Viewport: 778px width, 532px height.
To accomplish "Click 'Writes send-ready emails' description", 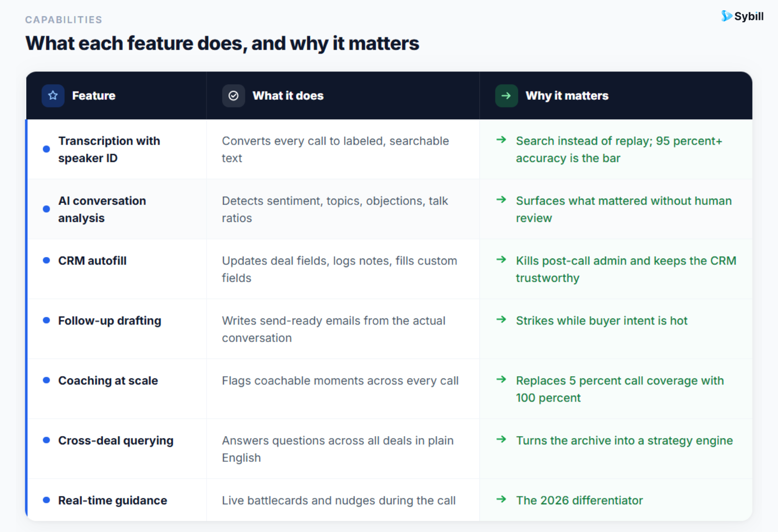I will pos(334,329).
